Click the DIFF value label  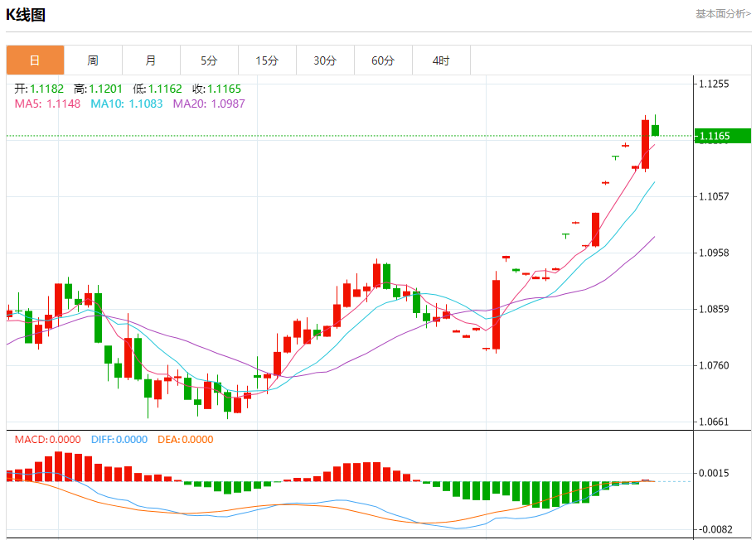tap(119, 439)
